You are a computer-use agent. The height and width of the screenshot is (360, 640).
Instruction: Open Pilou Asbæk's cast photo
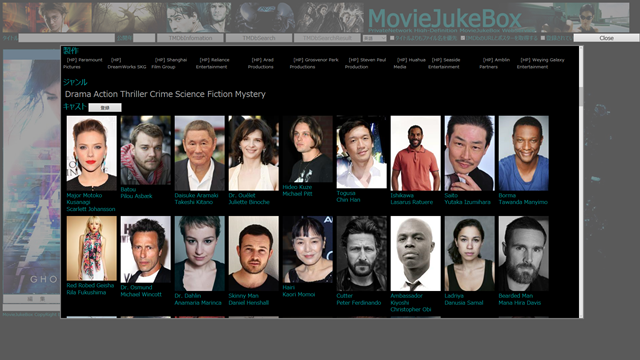click(x=146, y=150)
